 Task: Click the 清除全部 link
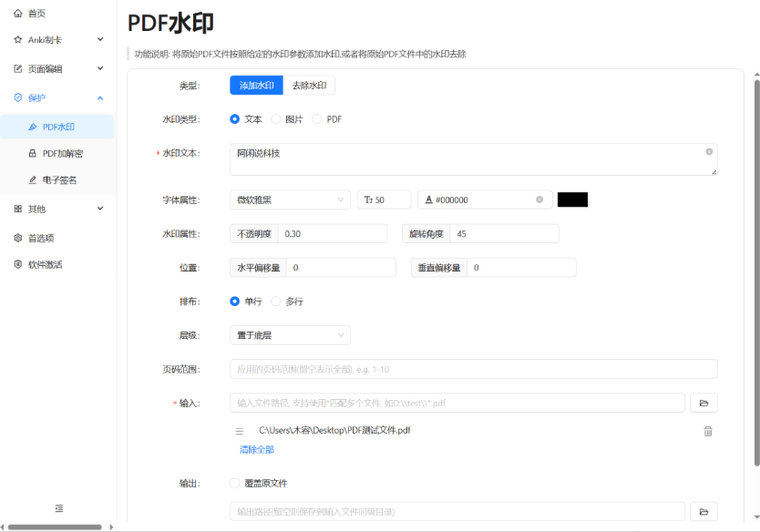tap(257, 450)
